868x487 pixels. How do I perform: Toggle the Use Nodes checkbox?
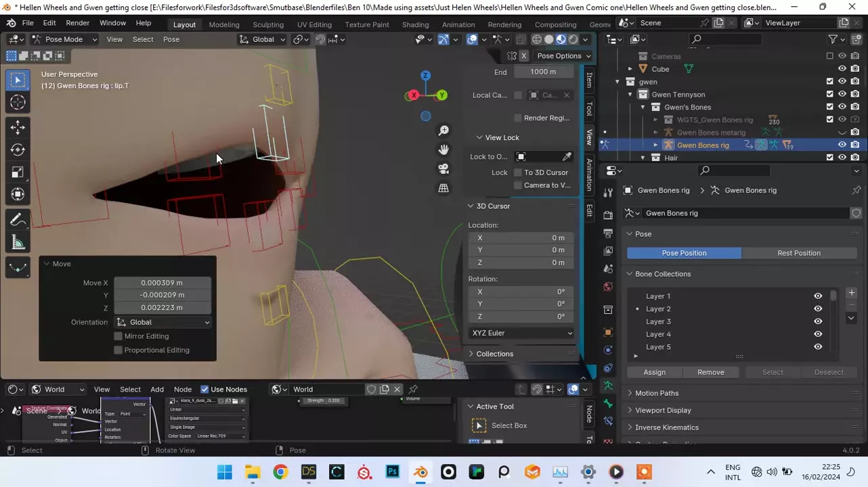[204, 390]
